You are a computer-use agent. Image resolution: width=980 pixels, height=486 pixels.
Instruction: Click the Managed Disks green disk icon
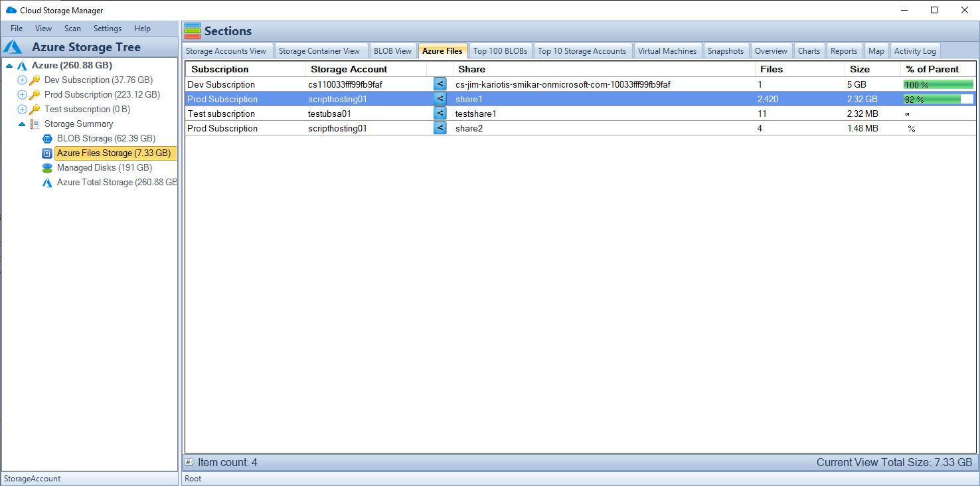46,167
